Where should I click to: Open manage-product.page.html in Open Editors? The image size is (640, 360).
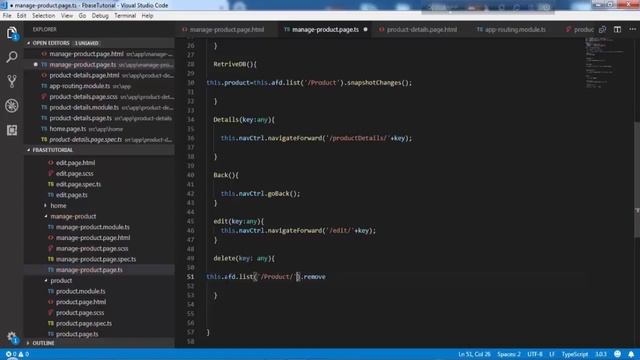point(100,54)
